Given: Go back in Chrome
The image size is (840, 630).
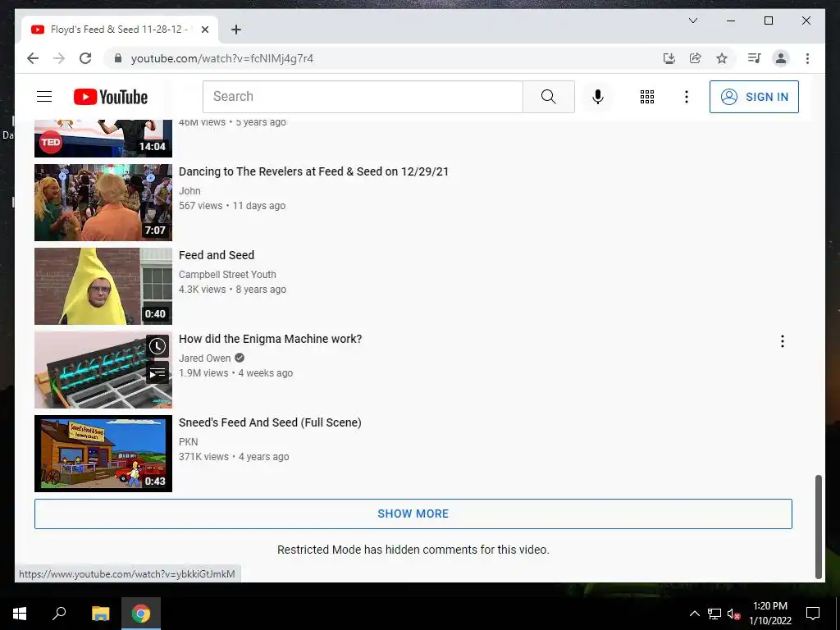Looking at the screenshot, I should (x=33, y=58).
